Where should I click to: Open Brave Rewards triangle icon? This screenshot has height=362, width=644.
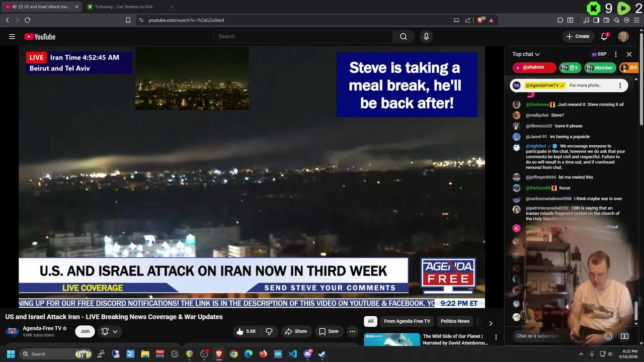pos(491,20)
